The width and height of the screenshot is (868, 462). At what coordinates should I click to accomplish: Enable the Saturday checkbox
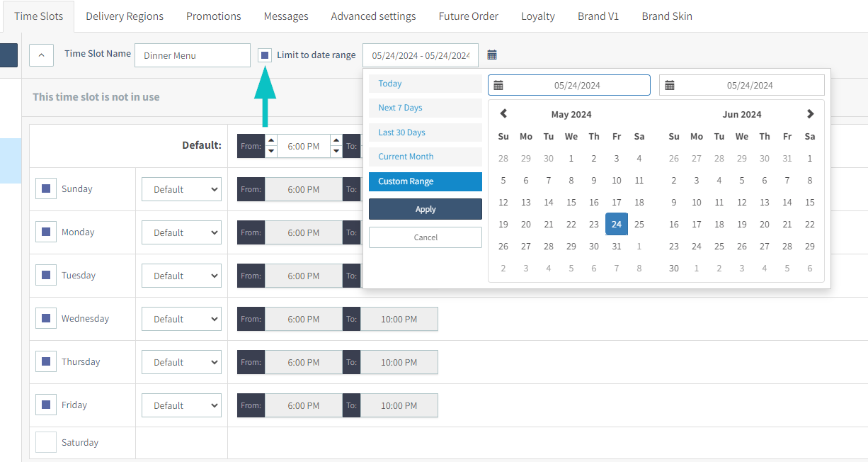46,442
